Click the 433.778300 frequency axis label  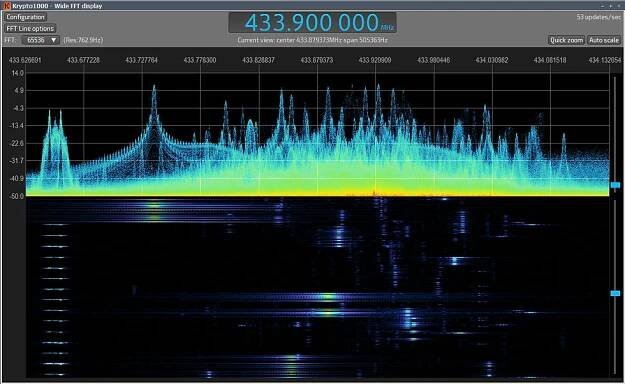(200, 60)
